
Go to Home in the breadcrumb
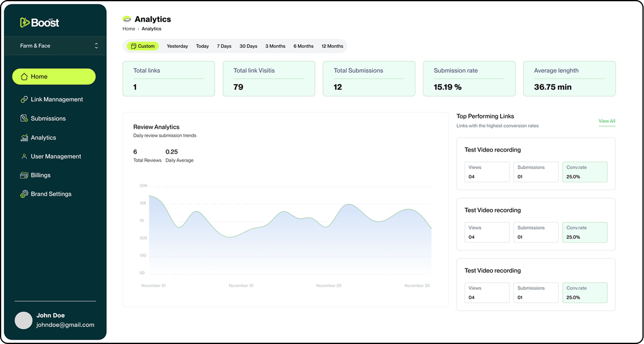coord(129,29)
